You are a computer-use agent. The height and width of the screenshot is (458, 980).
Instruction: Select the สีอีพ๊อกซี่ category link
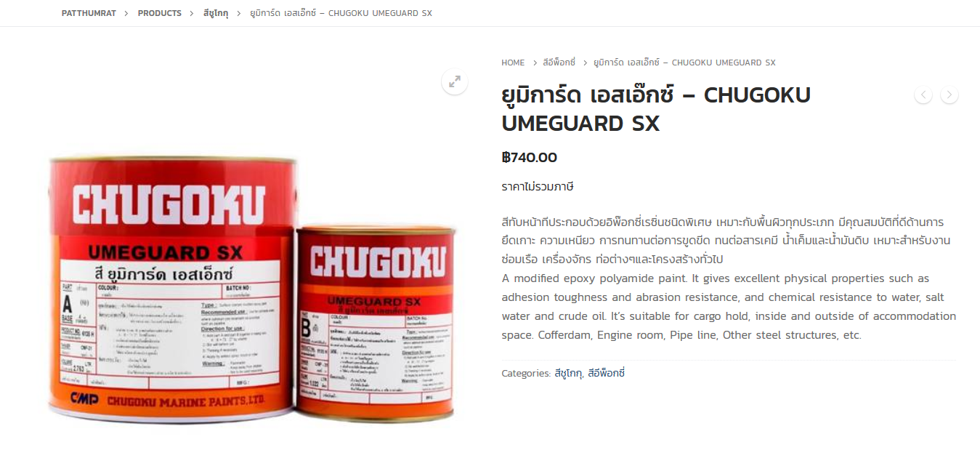[606, 373]
